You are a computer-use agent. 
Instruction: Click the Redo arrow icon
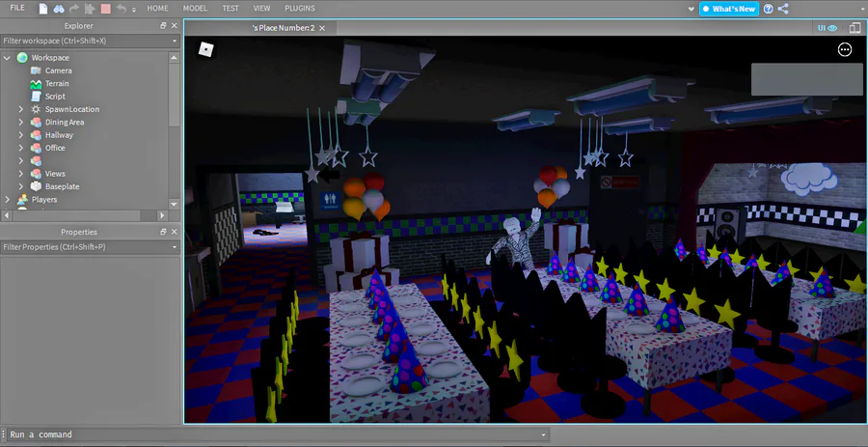click(x=74, y=9)
